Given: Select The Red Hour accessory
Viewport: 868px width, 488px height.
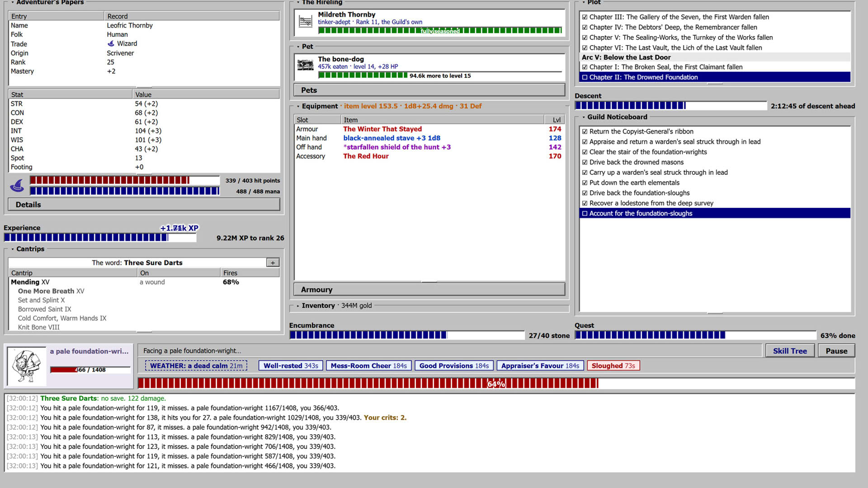Looking at the screenshot, I should tap(429, 156).
